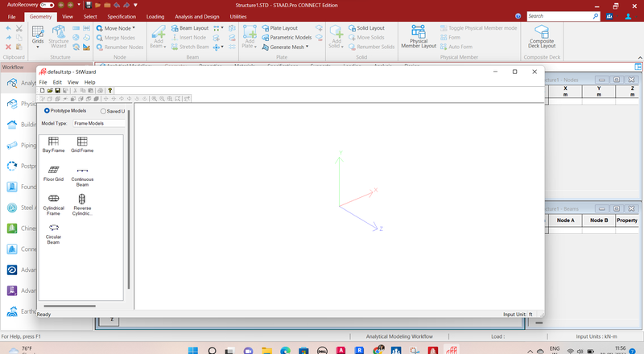644x354 pixels.
Task: Choose the Floor Grid model
Action: 53,173
